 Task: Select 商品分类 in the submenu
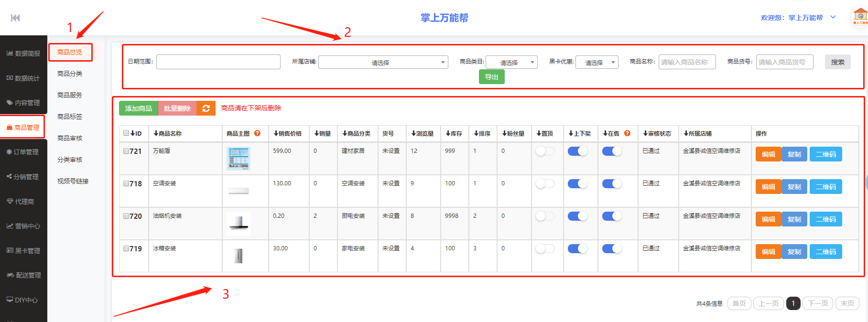(70, 74)
